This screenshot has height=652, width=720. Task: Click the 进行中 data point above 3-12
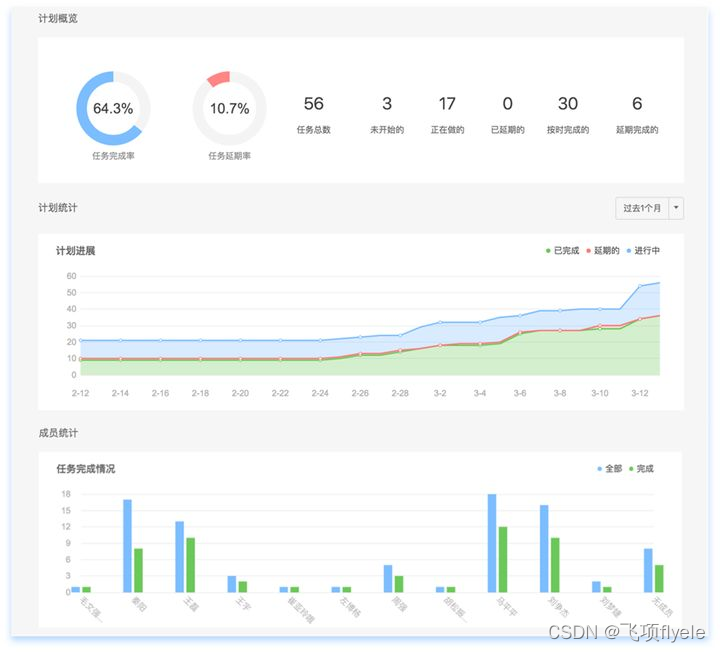click(x=640, y=286)
